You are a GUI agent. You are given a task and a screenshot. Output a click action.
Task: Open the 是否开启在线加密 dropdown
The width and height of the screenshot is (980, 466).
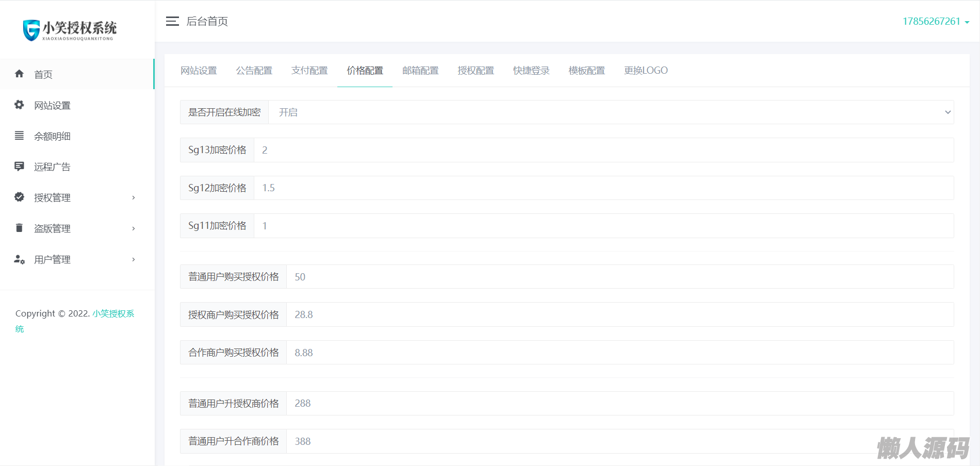[611, 112]
